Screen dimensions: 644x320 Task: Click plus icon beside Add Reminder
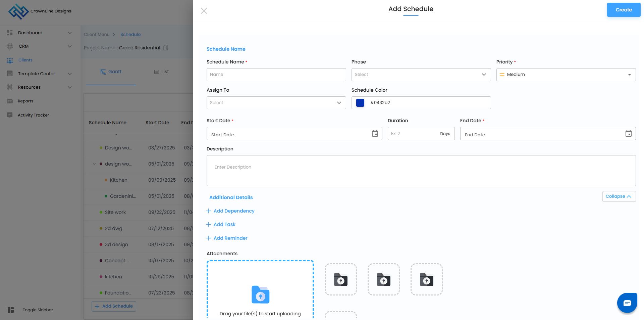(209, 238)
